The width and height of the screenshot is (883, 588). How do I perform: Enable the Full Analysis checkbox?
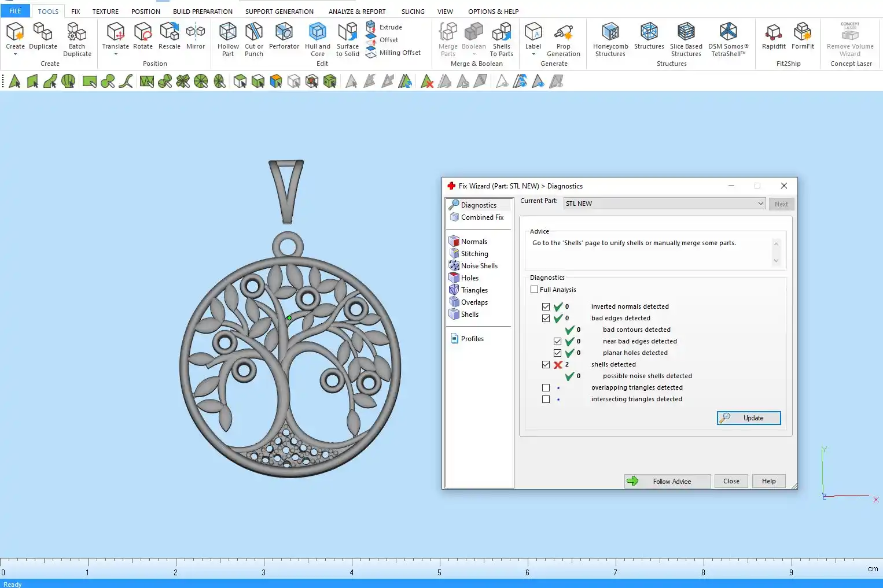pos(535,290)
